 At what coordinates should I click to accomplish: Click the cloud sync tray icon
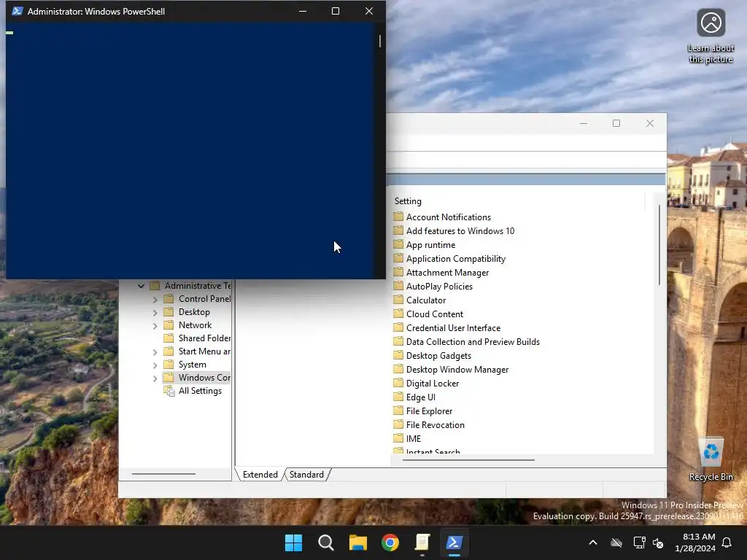[616, 542]
